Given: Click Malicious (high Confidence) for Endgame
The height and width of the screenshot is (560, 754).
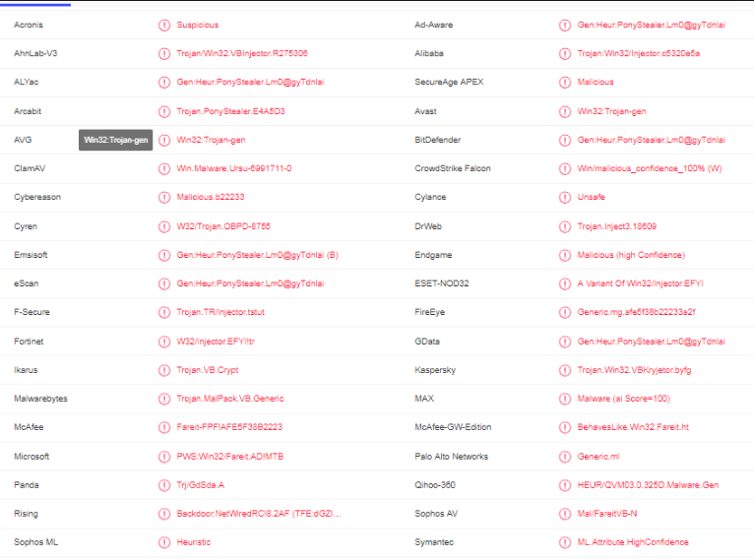Looking at the screenshot, I should [x=631, y=255].
